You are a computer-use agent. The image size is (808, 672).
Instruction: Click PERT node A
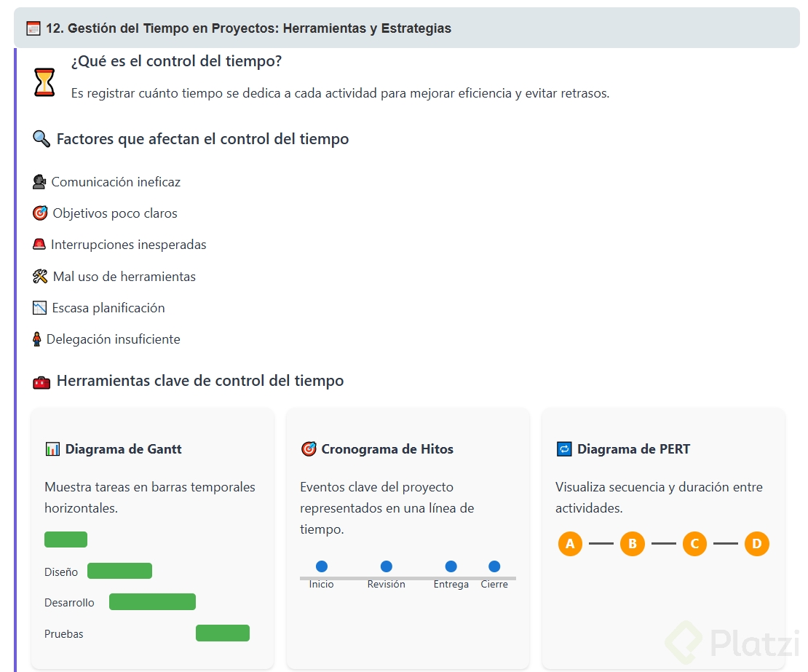pyautogui.click(x=570, y=544)
